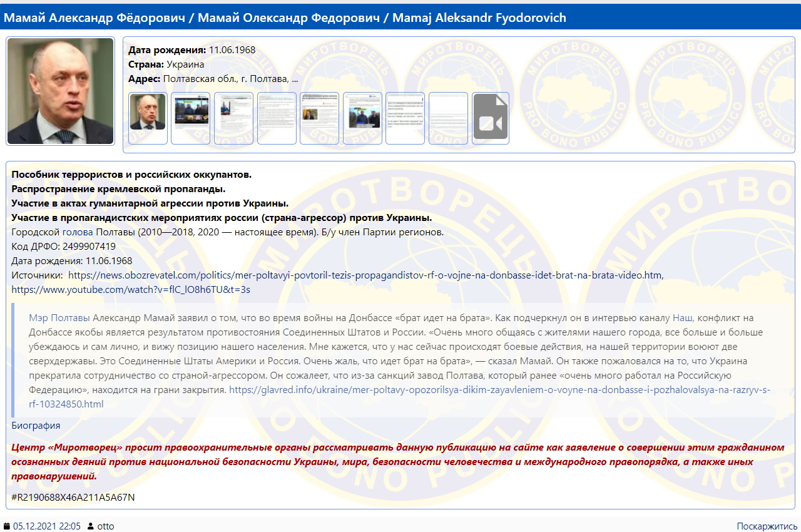Open the third attachment thumbnail
The width and height of the screenshot is (801, 532).
pos(233,118)
